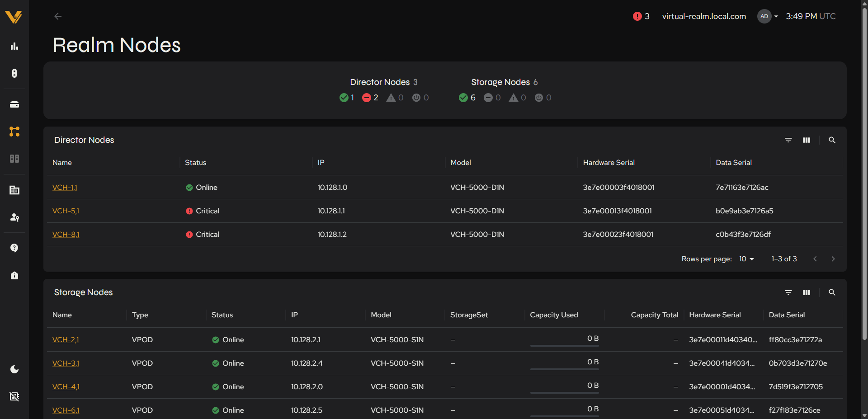Go back with the arrow icon
The height and width of the screenshot is (419, 868).
coord(58,16)
